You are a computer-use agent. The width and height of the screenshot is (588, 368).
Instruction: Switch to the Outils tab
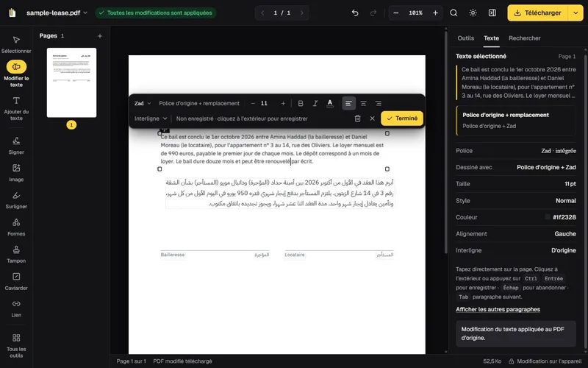(x=465, y=38)
